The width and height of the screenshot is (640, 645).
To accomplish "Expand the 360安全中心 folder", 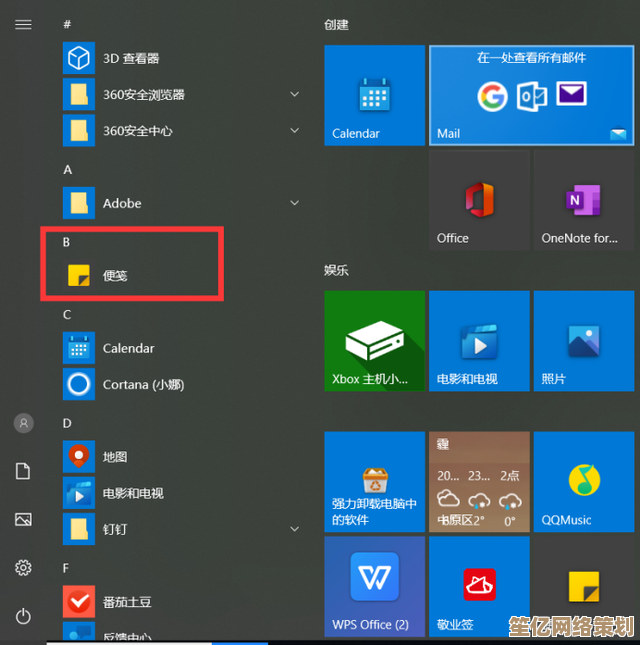I will point(294,131).
